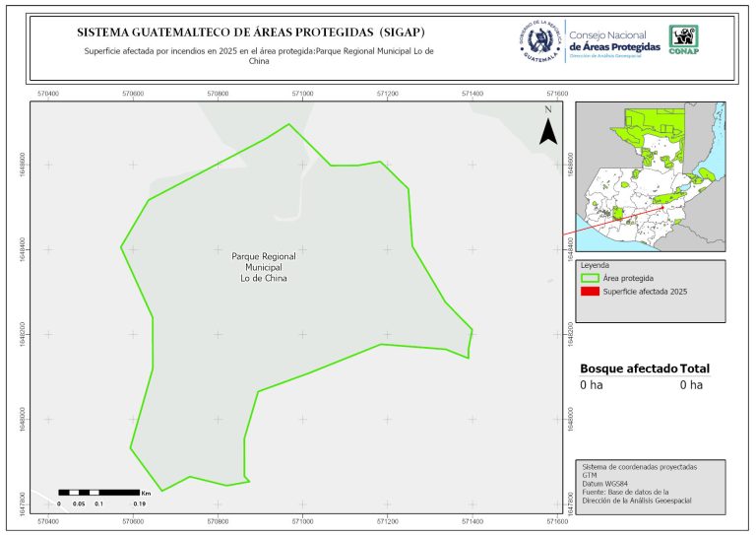Click the Bosque afectado heading
The width and height of the screenshot is (756, 535).
pyautogui.click(x=628, y=368)
